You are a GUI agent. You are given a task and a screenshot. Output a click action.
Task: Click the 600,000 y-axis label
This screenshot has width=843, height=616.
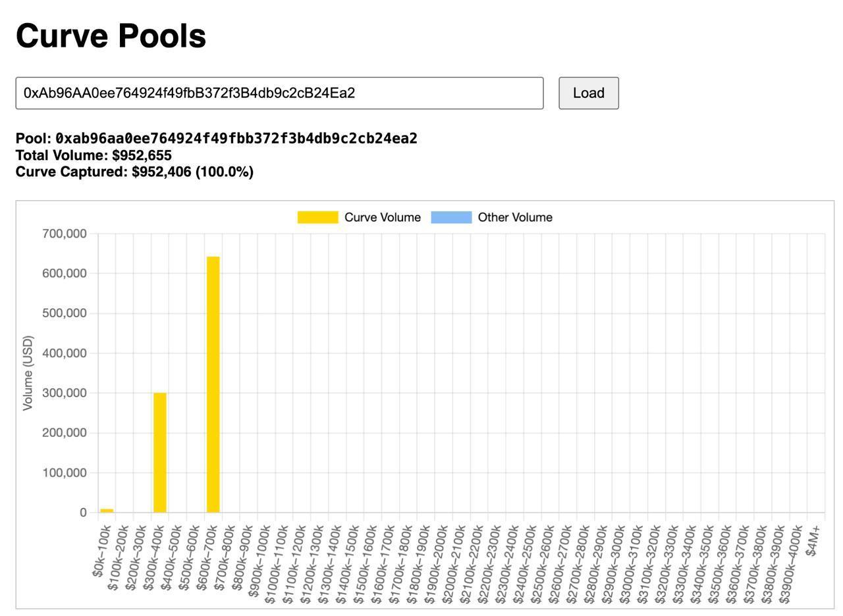click(x=64, y=273)
